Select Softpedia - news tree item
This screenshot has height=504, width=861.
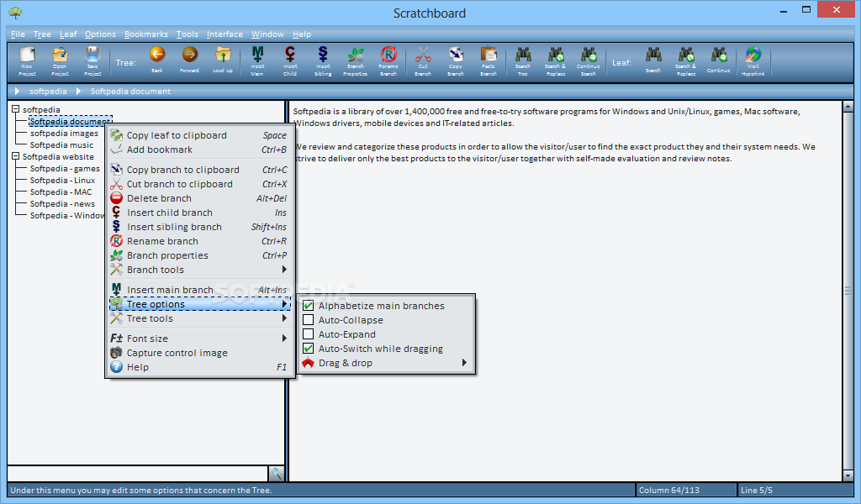tap(62, 204)
